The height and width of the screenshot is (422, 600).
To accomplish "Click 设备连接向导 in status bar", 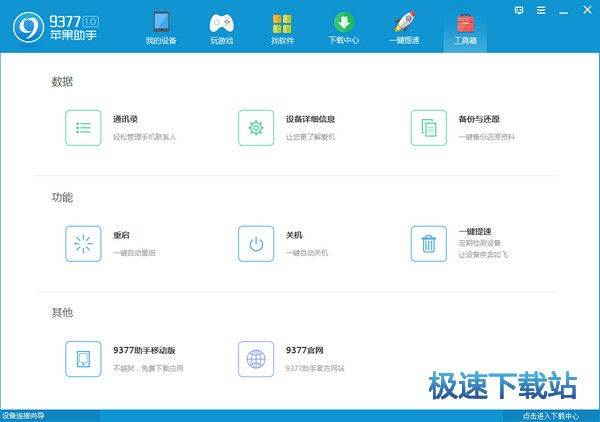I will click(23, 416).
